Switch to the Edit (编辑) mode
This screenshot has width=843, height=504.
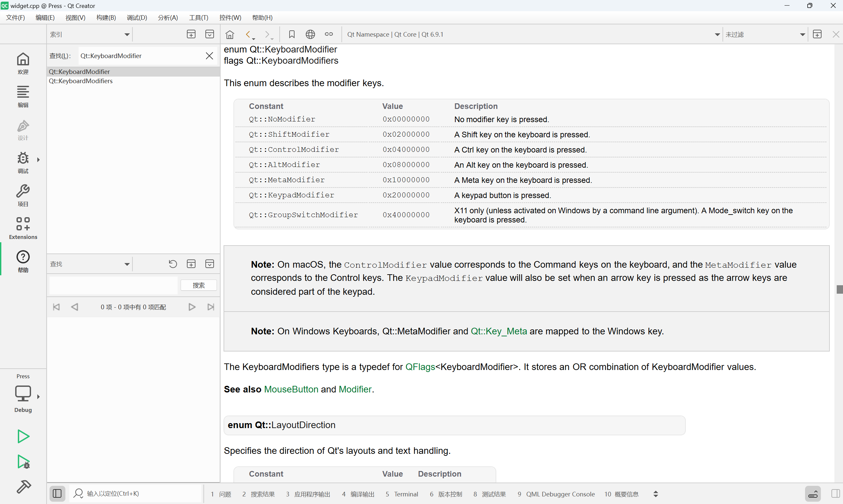tap(23, 96)
